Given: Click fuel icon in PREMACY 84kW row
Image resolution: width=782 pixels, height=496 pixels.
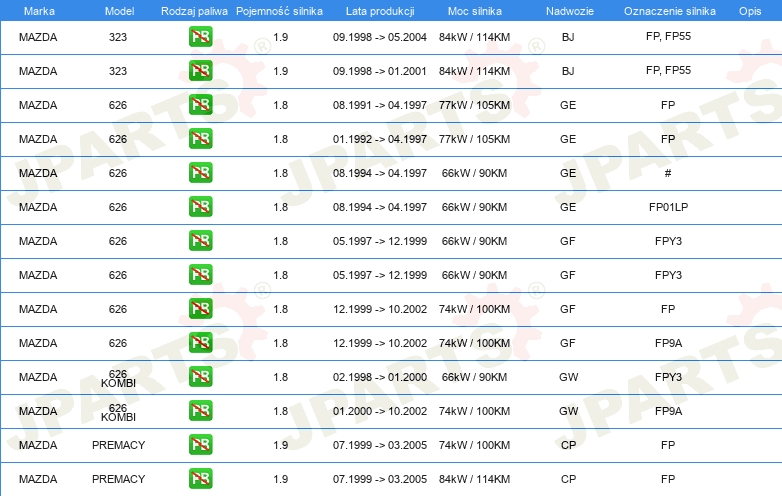Looking at the screenshot, I should point(200,479).
